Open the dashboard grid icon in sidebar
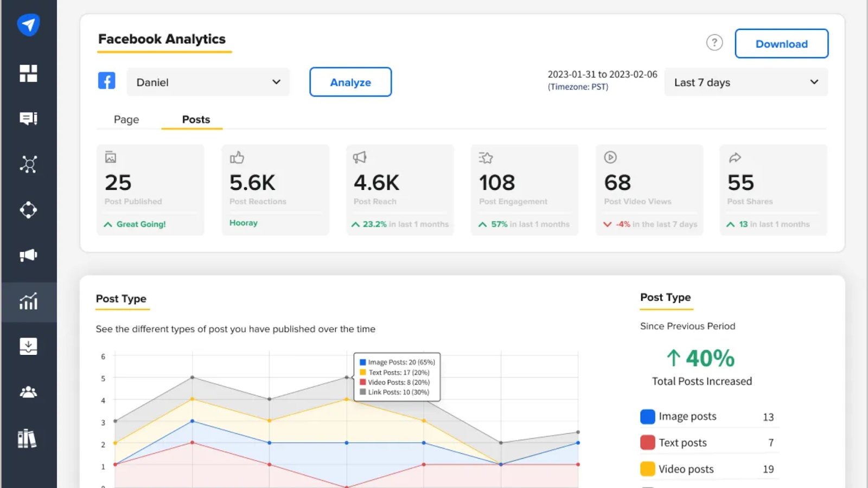868x488 pixels. point(28,73)
